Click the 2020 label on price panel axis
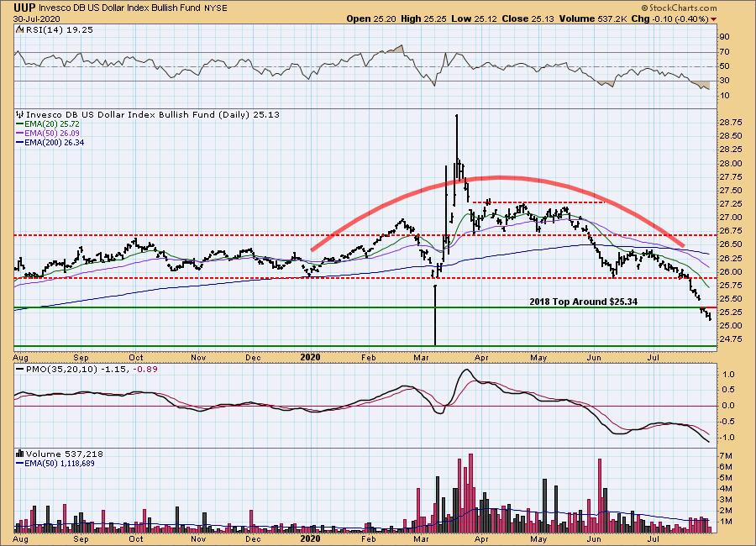 coord(310,357)
